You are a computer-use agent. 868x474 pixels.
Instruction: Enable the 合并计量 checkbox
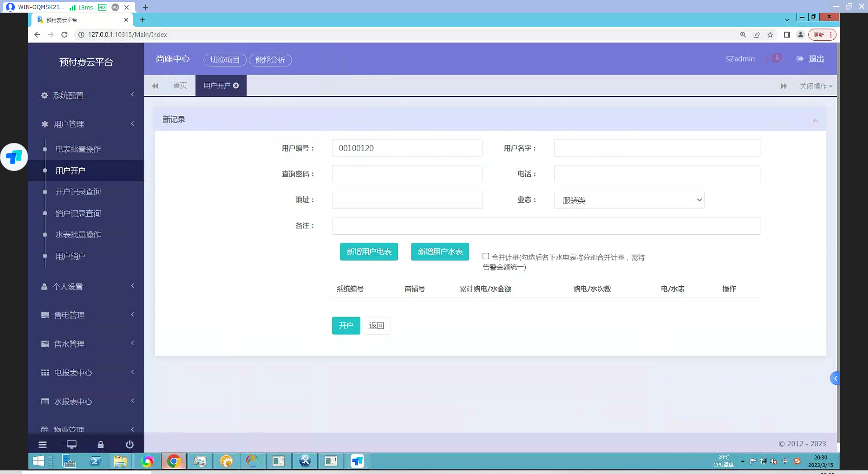[486, 256]
